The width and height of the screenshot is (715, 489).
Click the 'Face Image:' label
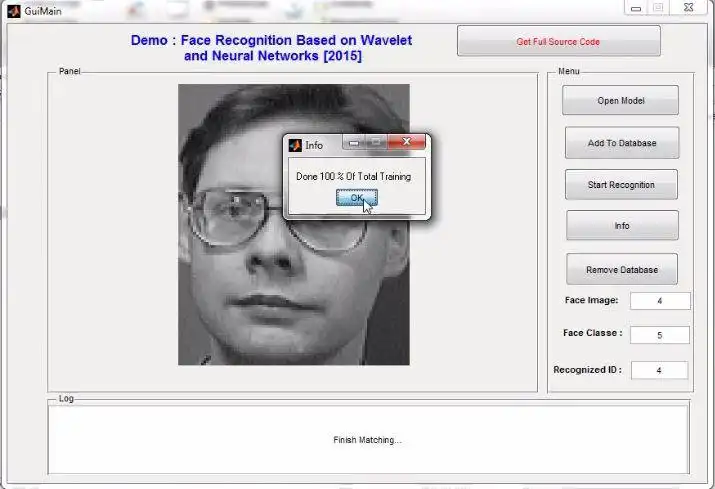591,300
